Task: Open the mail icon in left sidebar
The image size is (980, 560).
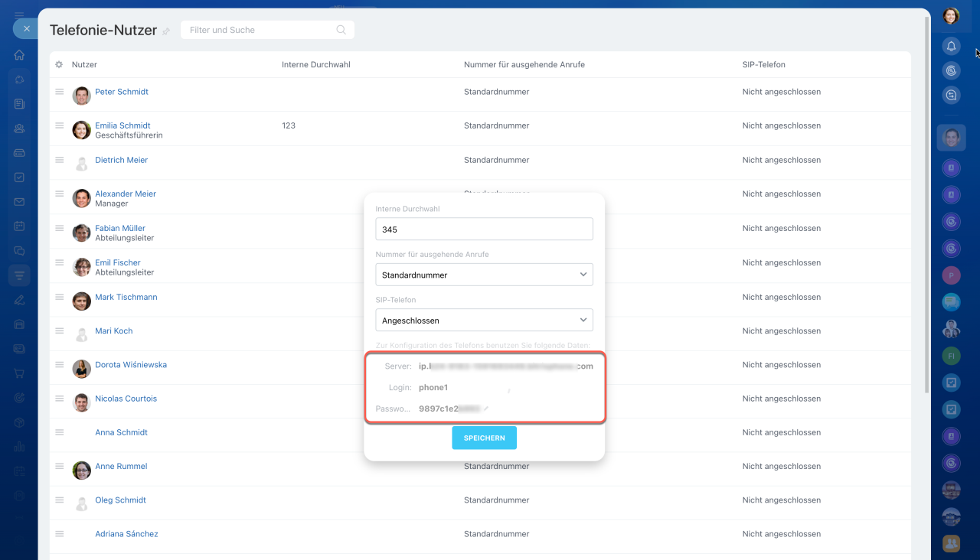Action: tap(19, 202)
